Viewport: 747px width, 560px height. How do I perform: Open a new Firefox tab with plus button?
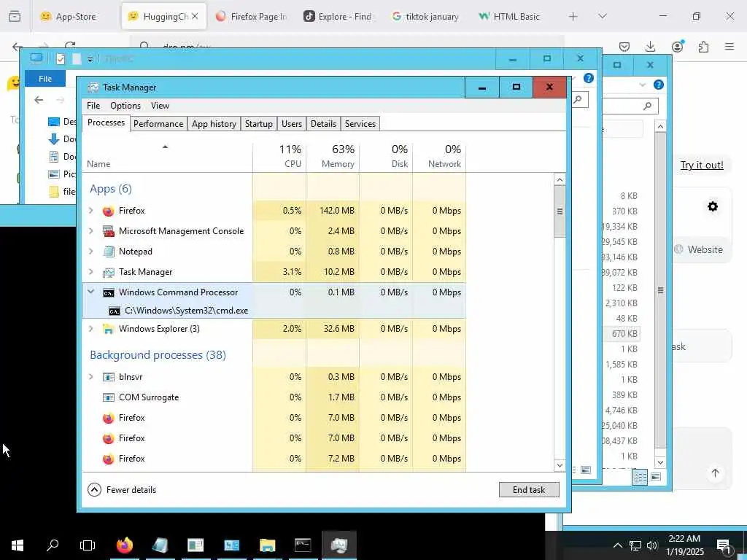(573, 16)
